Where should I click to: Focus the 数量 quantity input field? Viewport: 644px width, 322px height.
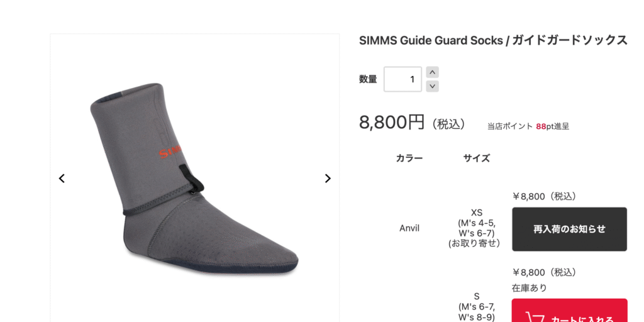point(403,79)
